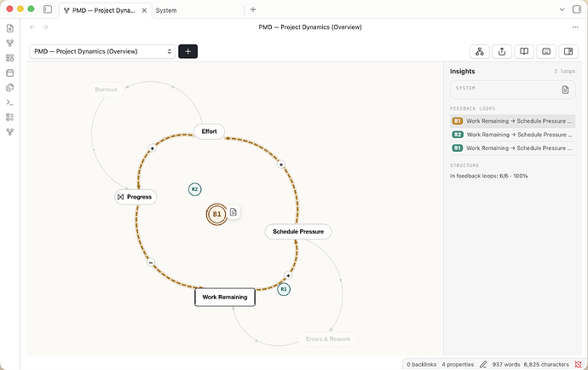Select the R2 feedback loop entry
This screenshot has width=588, height=370.
coord(513,135)
